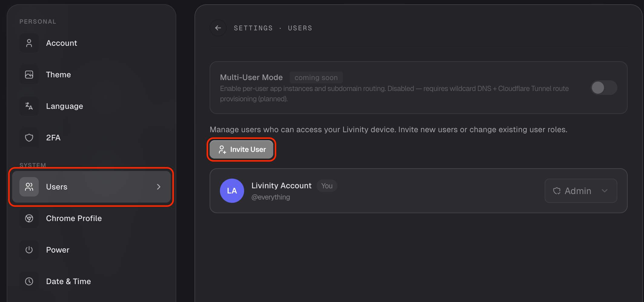Click the Power icon in sidebar
The width and height of the screenshot is (644, 302).
point(29,250)
